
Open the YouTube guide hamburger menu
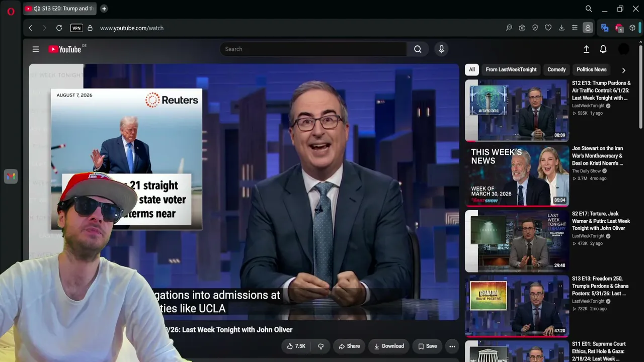click(x=36, y=49)
